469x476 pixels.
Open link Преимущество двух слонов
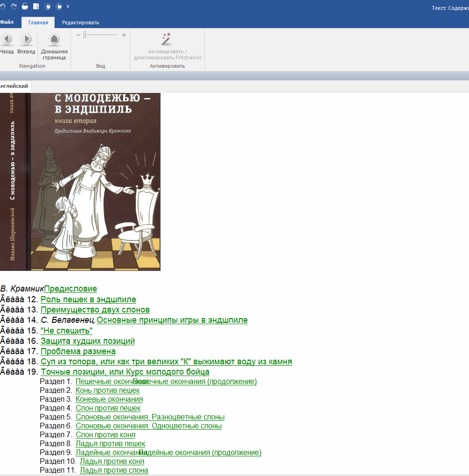[95, 310]
